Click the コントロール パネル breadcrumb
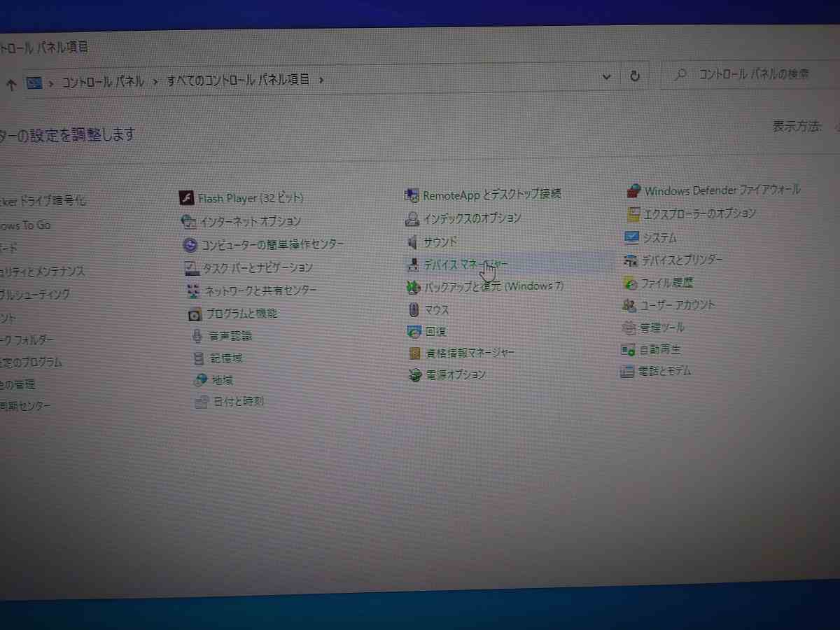Screen dimensions: 840x630 click(x=102, y=82)
